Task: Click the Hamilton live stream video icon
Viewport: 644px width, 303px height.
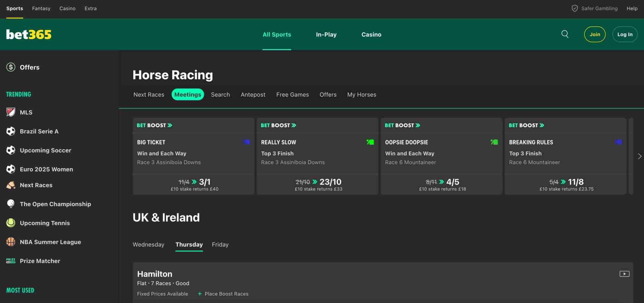Action: (x=624, y=274)
